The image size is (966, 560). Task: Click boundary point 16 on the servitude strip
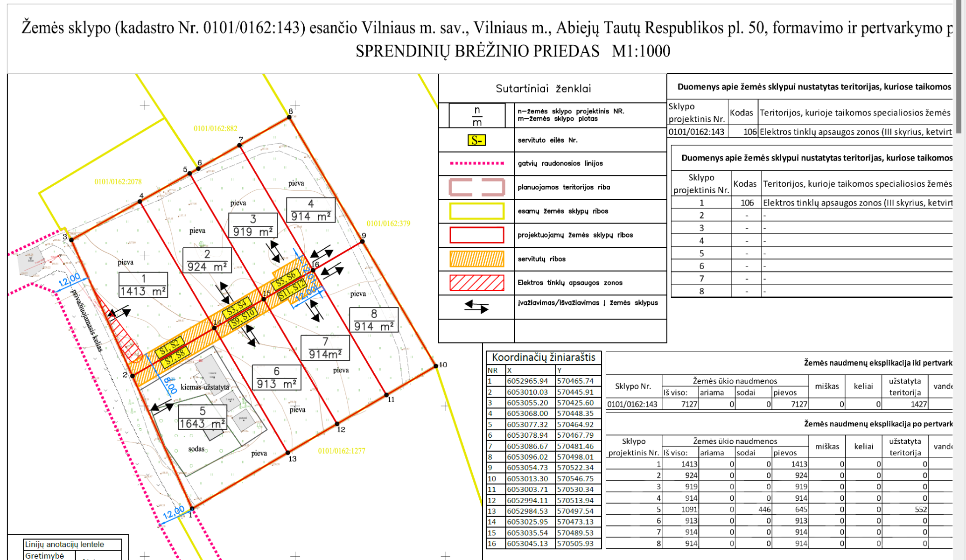[313, 270]
